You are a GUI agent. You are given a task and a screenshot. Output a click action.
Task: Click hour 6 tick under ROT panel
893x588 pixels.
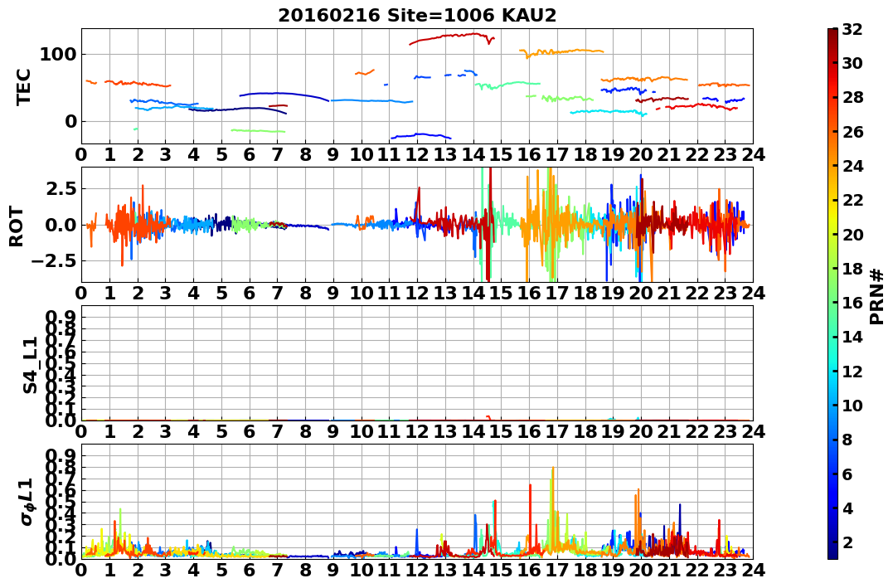[250, 293]
